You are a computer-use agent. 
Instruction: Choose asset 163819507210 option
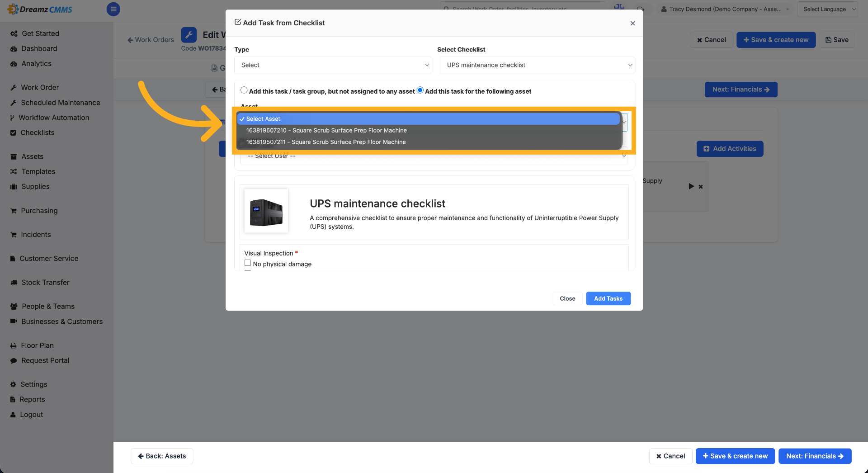(x=428, y=130)
